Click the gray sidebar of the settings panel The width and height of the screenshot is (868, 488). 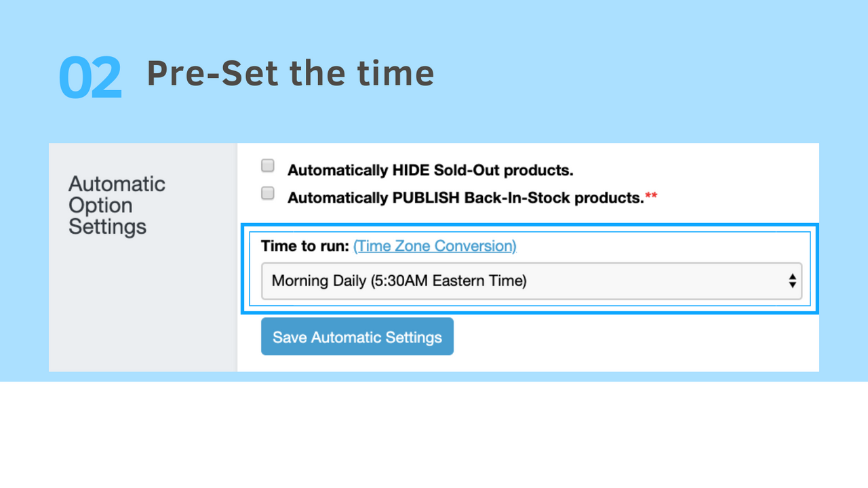pos(142,305)
